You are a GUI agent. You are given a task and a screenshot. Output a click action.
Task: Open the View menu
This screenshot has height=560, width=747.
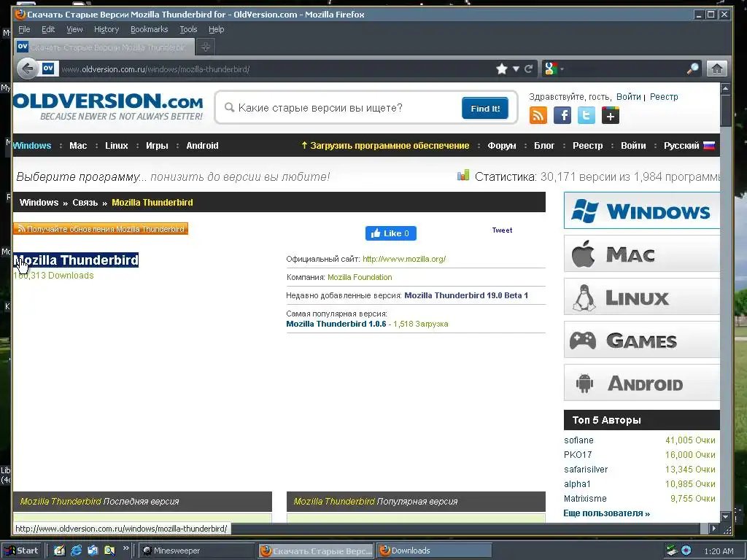pyautogui.click(x=74, y=29)
